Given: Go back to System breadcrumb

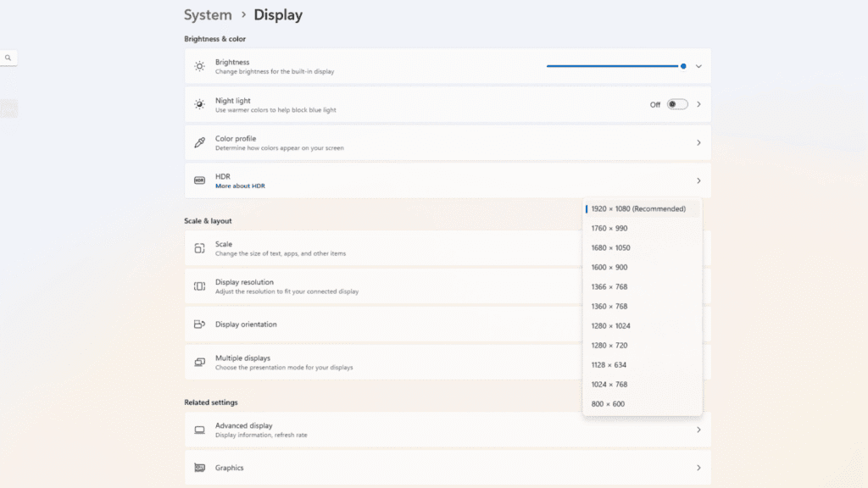Looking at the screenshot, I should 208,15.
